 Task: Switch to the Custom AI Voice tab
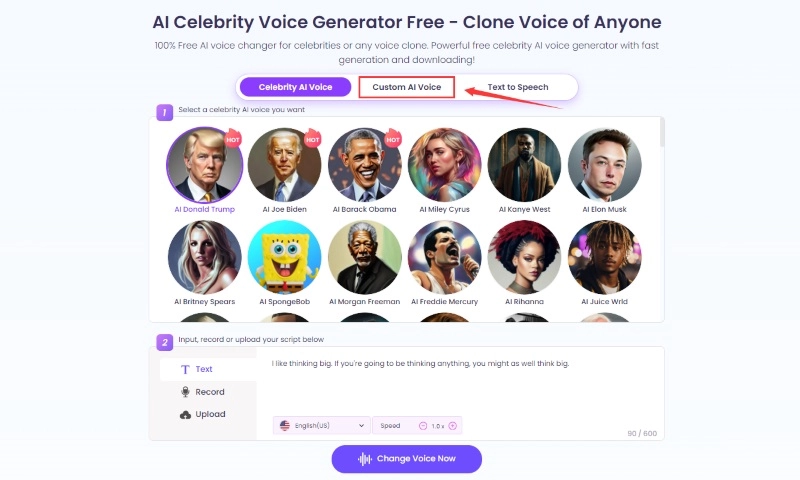(x=407, y=87)
